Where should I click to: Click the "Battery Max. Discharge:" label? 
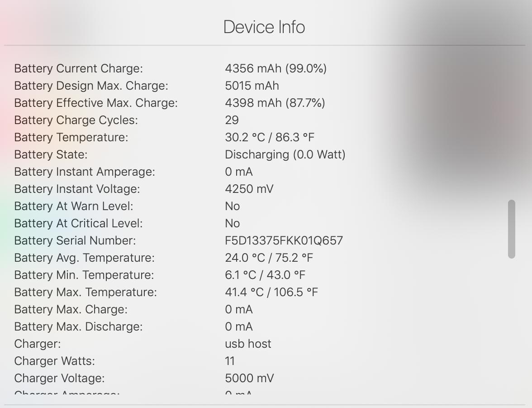(78, 326)
